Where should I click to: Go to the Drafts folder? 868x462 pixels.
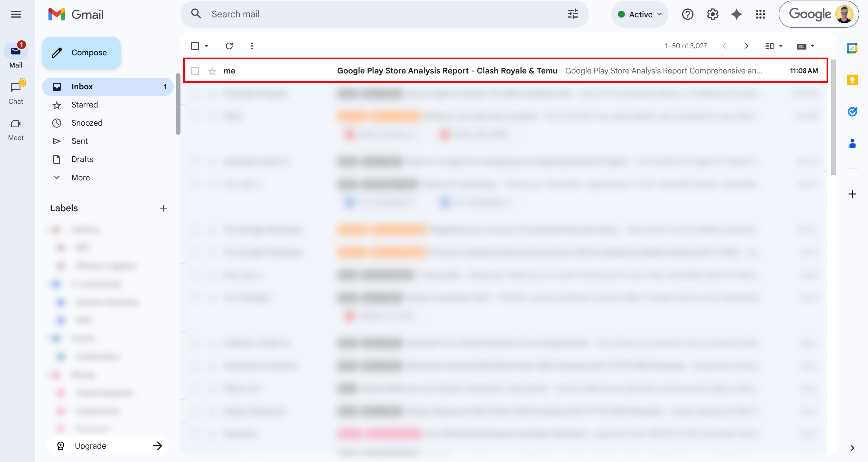(x=82, y=159)
